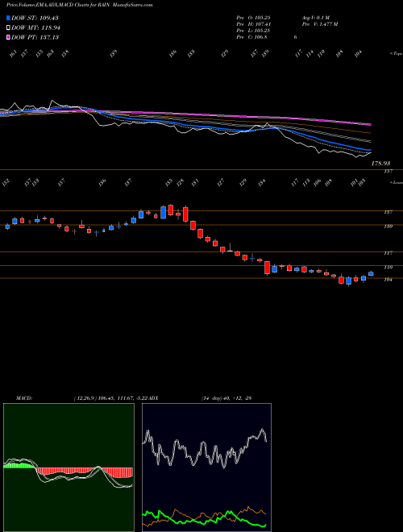
Task: Click the last blue candlestick on the chart
Action: tap(371, 273)
